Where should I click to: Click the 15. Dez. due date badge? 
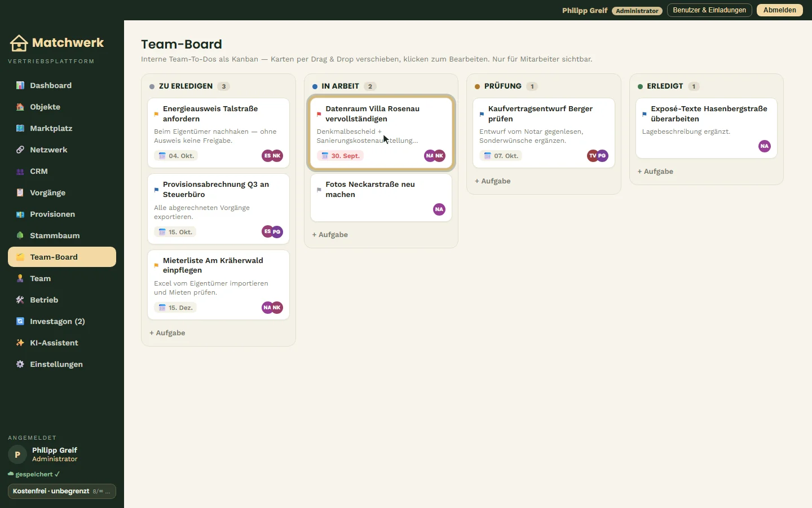tap(175, 308)
